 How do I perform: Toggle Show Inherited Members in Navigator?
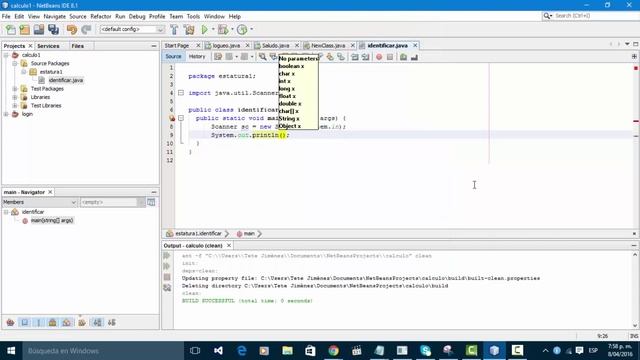click(11, 322)
